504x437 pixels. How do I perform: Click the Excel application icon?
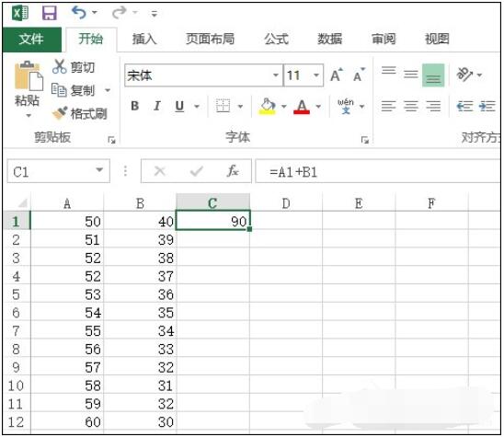(x=20, y=13)
